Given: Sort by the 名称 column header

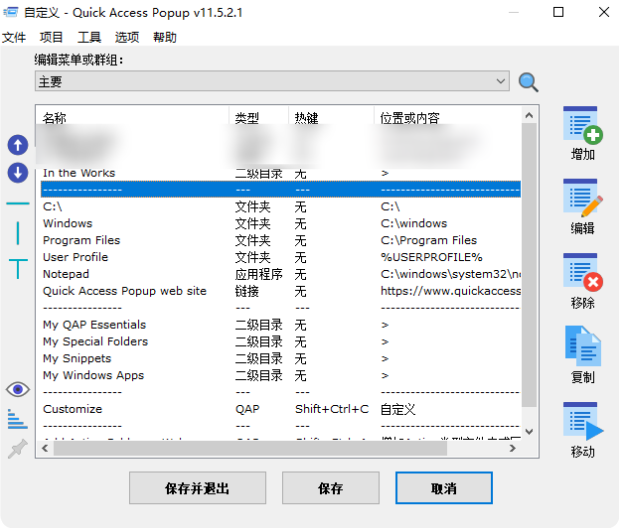Looking at the screenshot, I should [132, 118].
